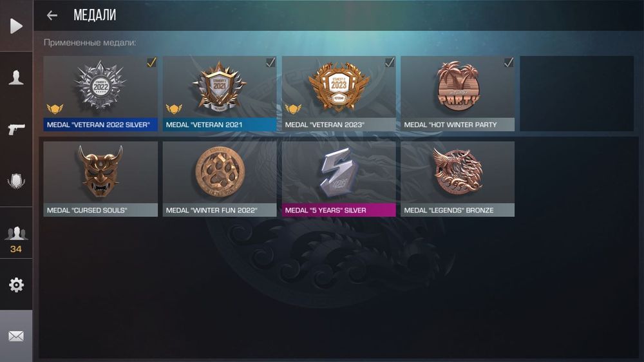Screen dimensions: 644x362
Task: Toggle the Veteran 2023 medal checkbox
Action: click(390, 62)
